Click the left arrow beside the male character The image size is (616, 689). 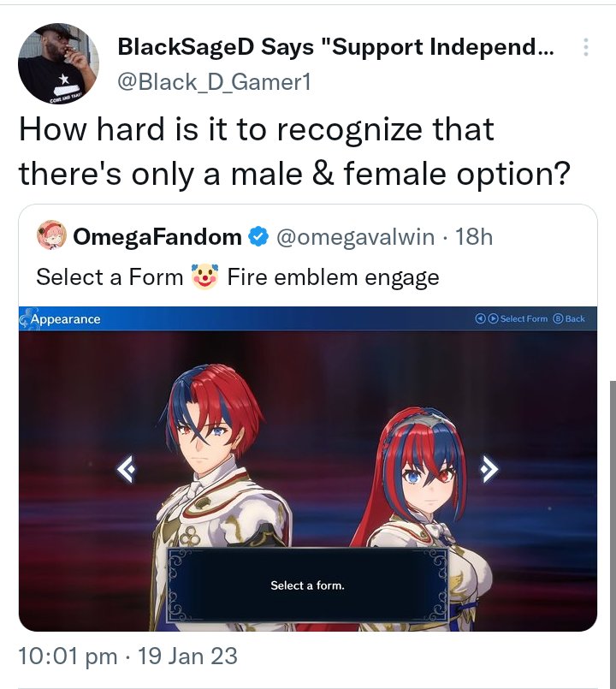126,470
